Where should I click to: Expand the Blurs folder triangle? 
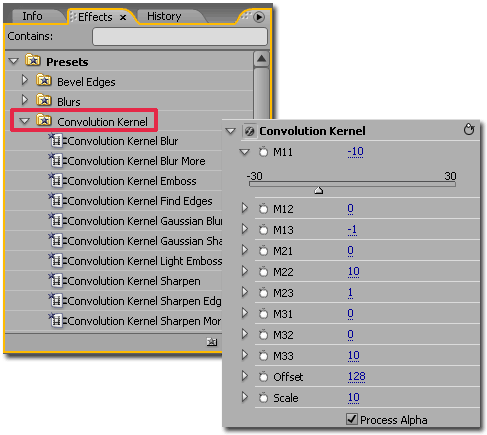(x=24, y=100)
